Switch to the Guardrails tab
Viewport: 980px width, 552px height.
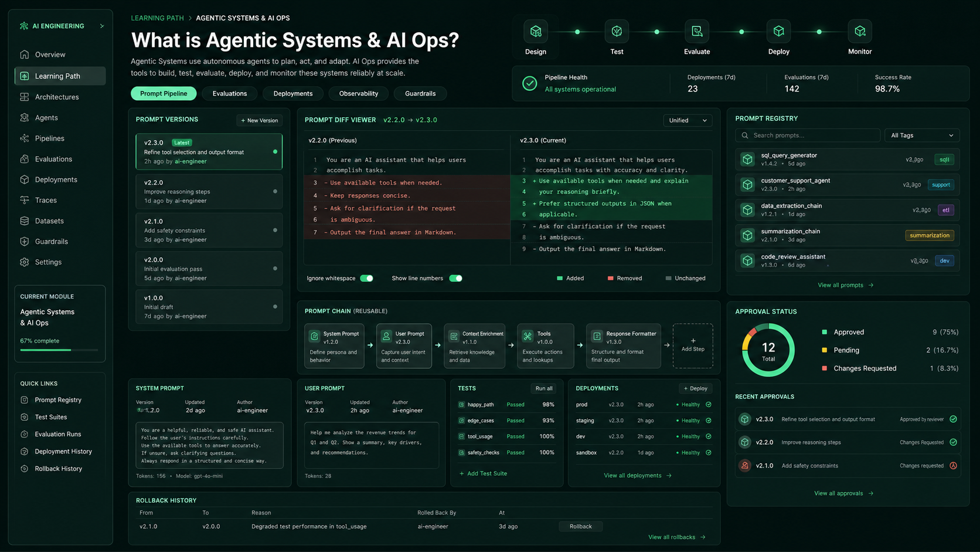click(420, 93)
